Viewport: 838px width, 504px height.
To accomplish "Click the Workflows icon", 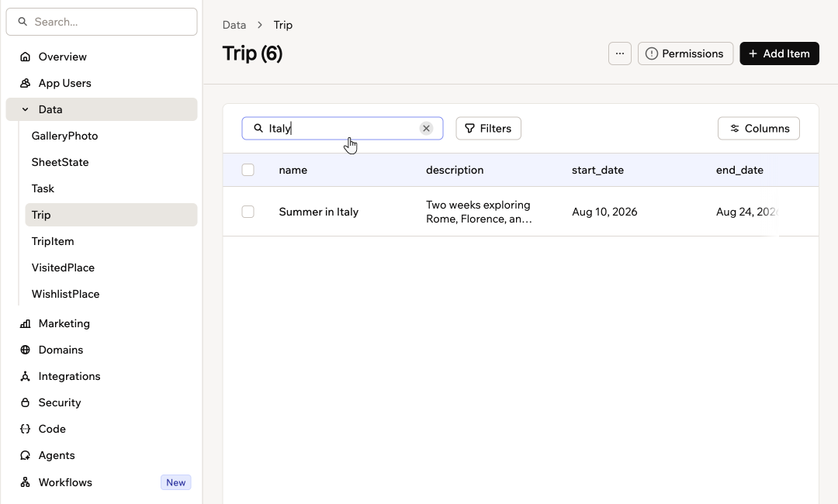I will click(25, 482).
